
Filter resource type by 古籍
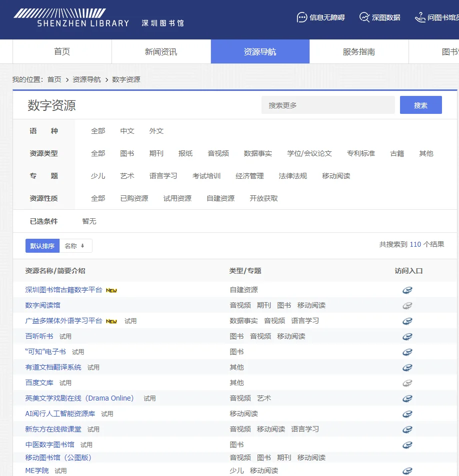click(x=397, y=153)
